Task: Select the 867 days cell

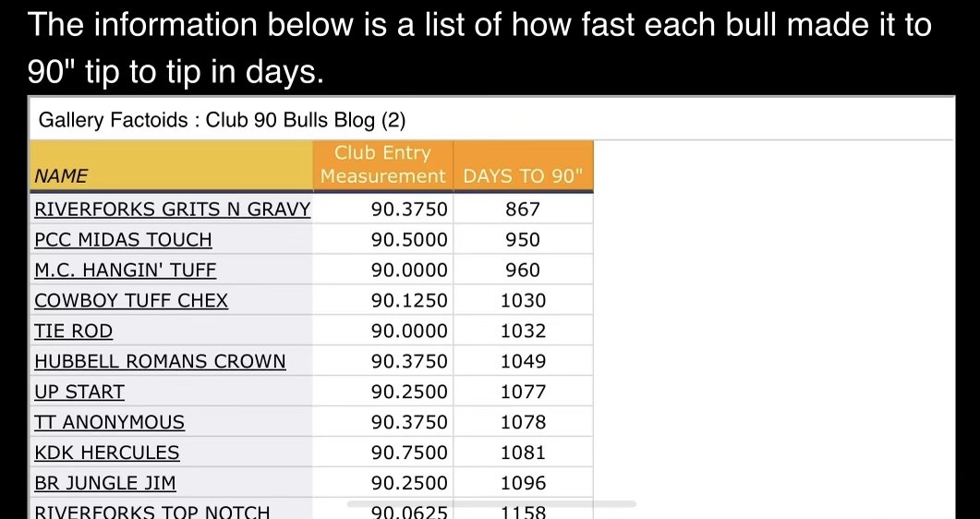Action: (523, 209)
